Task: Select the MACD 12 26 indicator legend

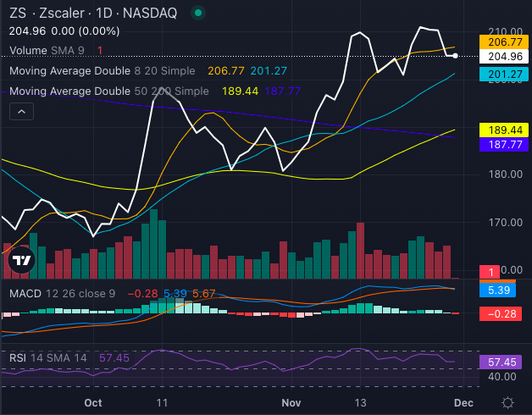Action: (64, 293)
